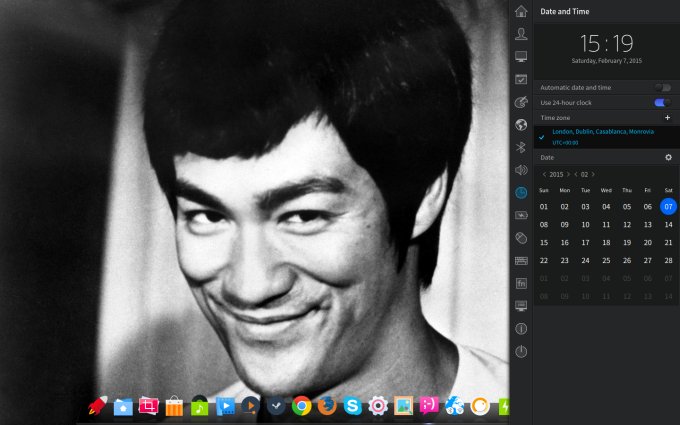The height and width of the screenshot is (425, 680).
Task: Open Bluetooth settings in sidebar
Action: tap(520, 147)
